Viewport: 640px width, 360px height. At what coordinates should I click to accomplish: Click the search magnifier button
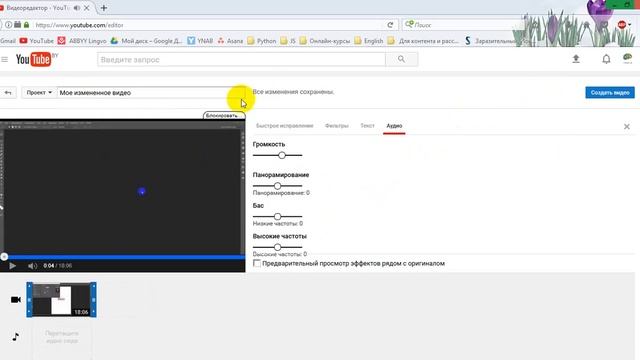[x=401, y=59]
